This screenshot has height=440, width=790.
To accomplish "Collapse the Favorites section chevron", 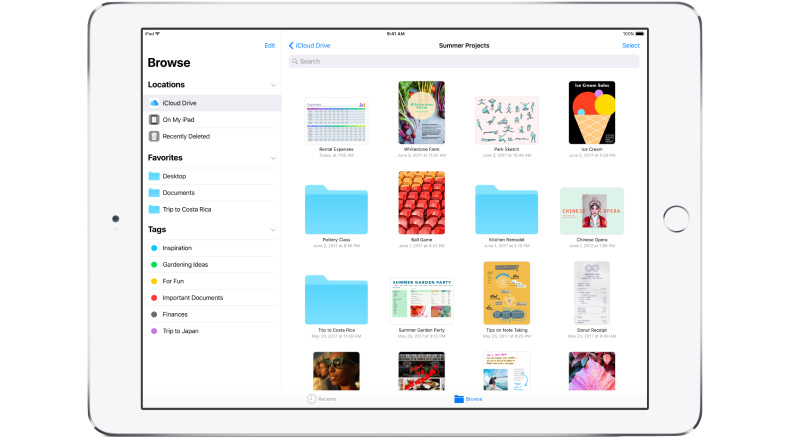I will 273,158.
